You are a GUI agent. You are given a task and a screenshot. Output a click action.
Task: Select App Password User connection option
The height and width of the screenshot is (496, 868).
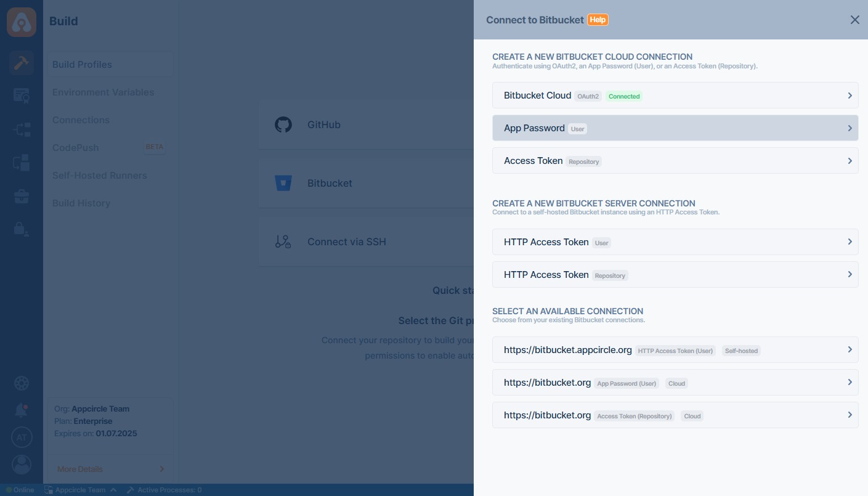click(675, 128)
